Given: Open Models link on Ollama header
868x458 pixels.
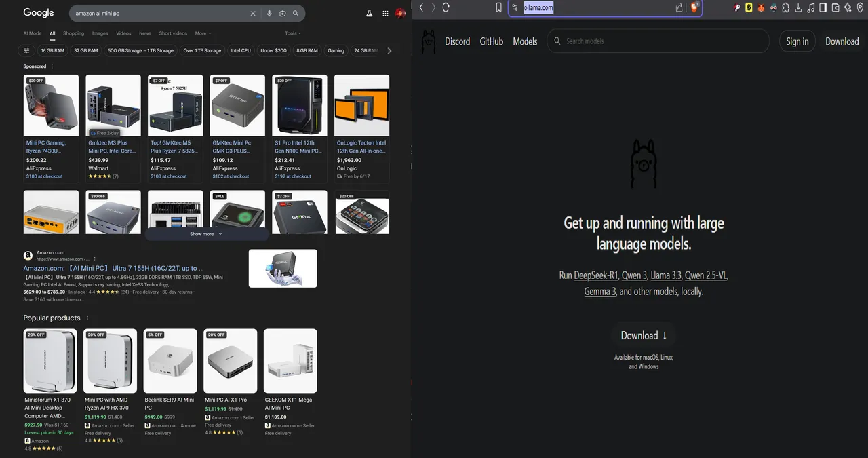Looking at the screenshot, I should coord(525,41).
